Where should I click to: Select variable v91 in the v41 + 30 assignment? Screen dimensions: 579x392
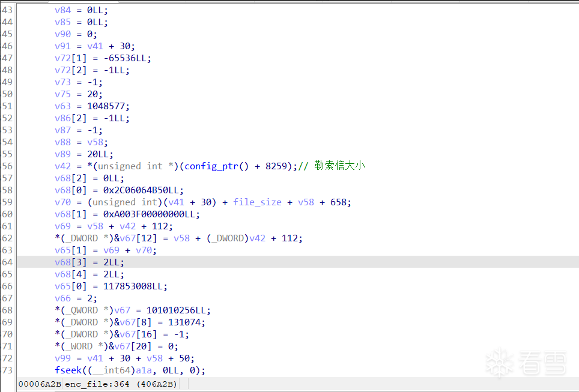(62, 46)
